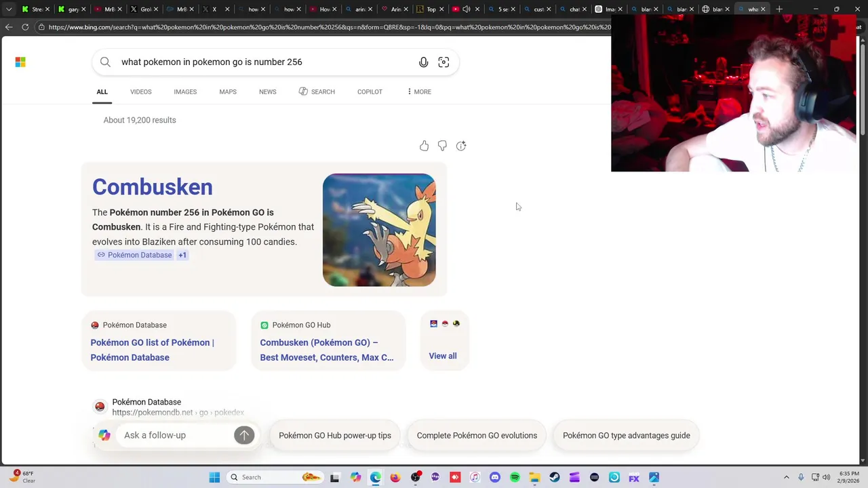Viewport: 868px width, 488px height.
Task: Open the COPILOT search tab
Action: 370,91
